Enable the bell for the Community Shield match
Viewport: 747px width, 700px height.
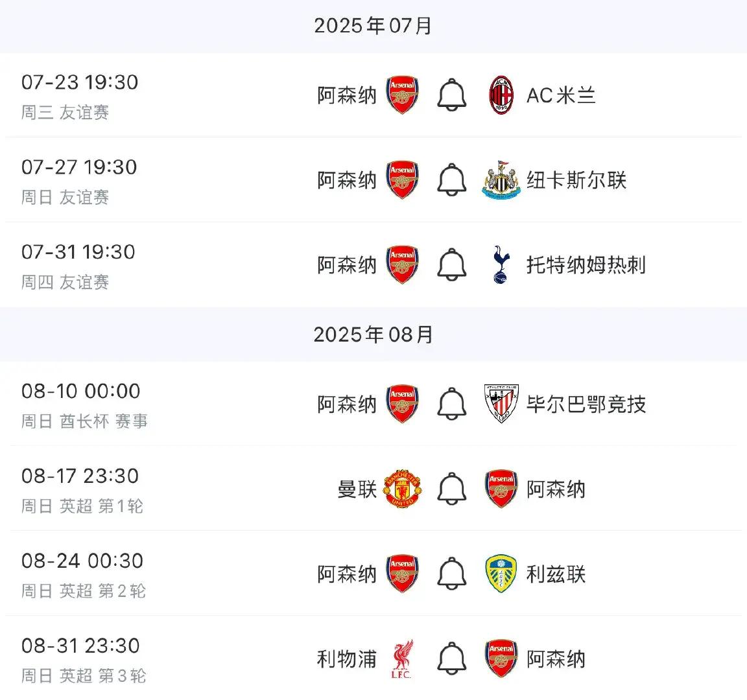pyautogui.click(x=451, y=404)
